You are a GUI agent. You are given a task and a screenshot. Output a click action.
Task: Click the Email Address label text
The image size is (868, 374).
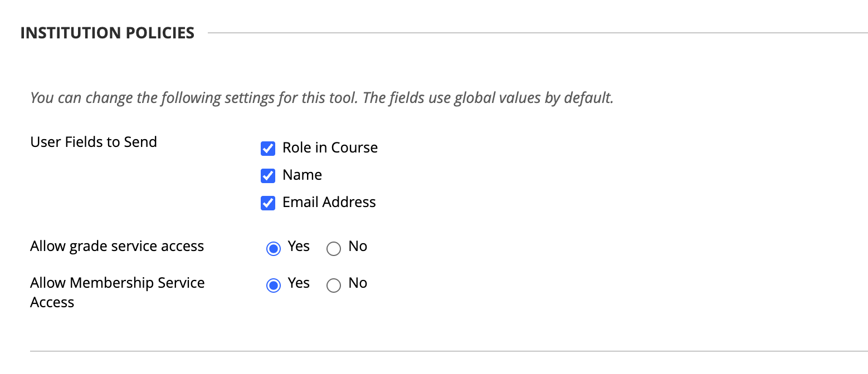tap(329, 202)
